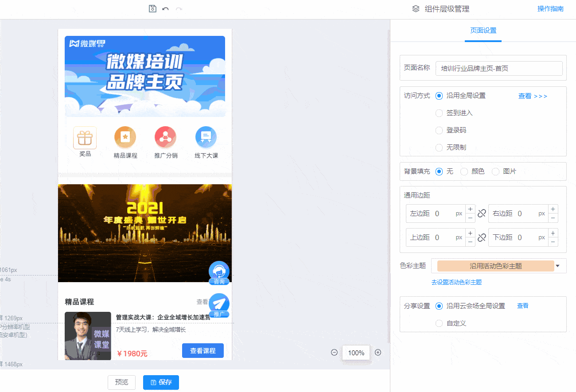Select the 奖品 gift icon

click(85, 138)
